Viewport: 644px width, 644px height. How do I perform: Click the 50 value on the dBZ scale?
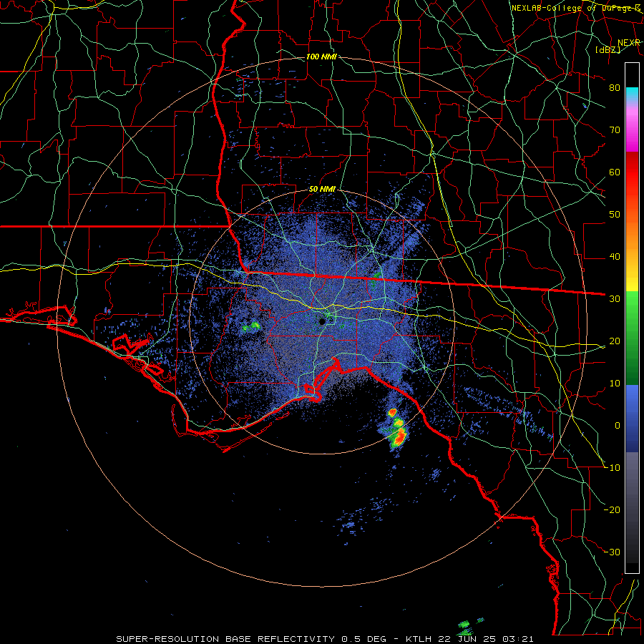[x=615, y=215]
